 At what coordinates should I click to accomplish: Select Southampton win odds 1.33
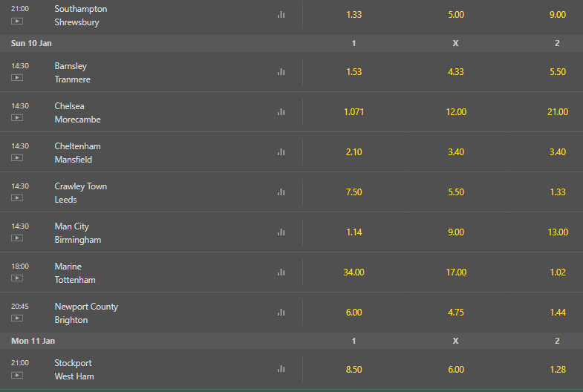coord(354,15)
